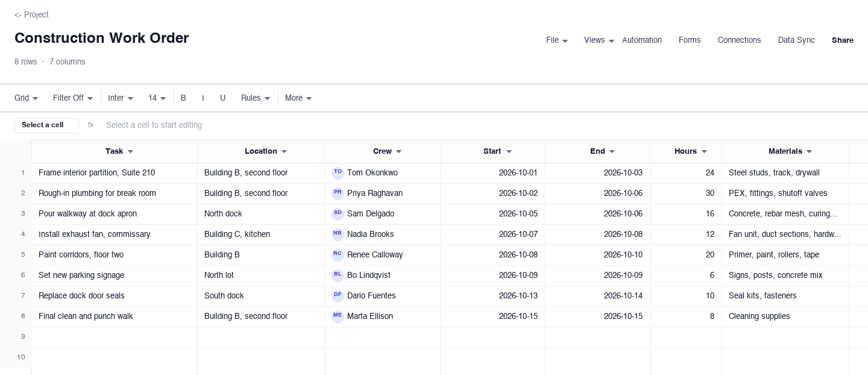
Task: Select End cell '2026-10-03'
Action: (x=598, y=174)
